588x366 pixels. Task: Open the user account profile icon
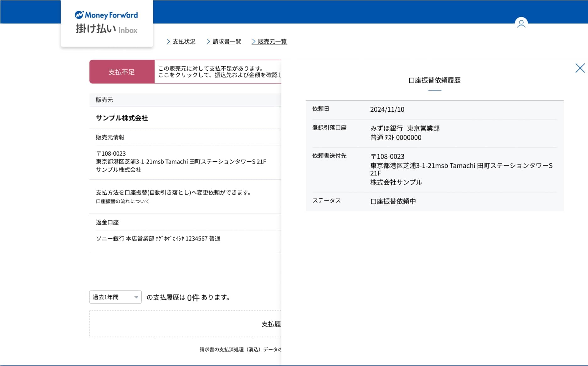pyautogui.click(x=521, y=24)
